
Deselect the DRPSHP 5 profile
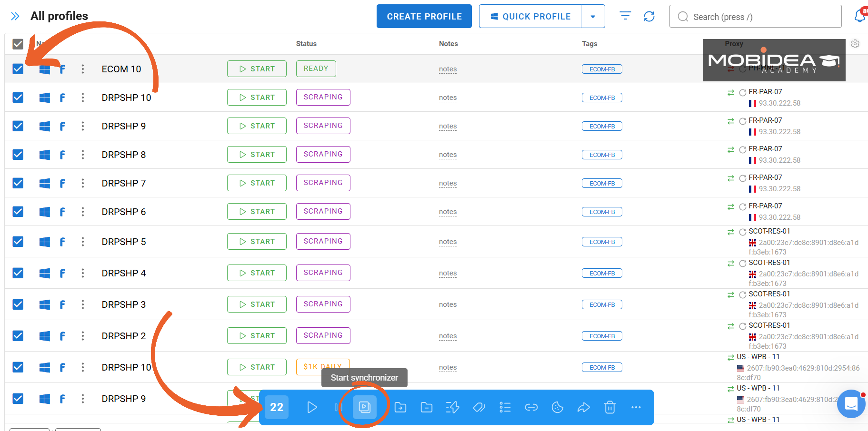click(18, 242)
